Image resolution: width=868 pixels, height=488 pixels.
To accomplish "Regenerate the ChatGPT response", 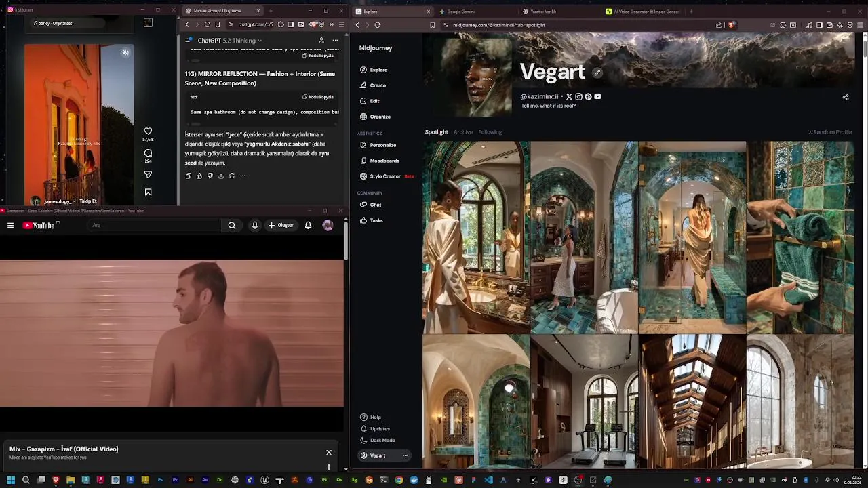I will pos(232,176).
